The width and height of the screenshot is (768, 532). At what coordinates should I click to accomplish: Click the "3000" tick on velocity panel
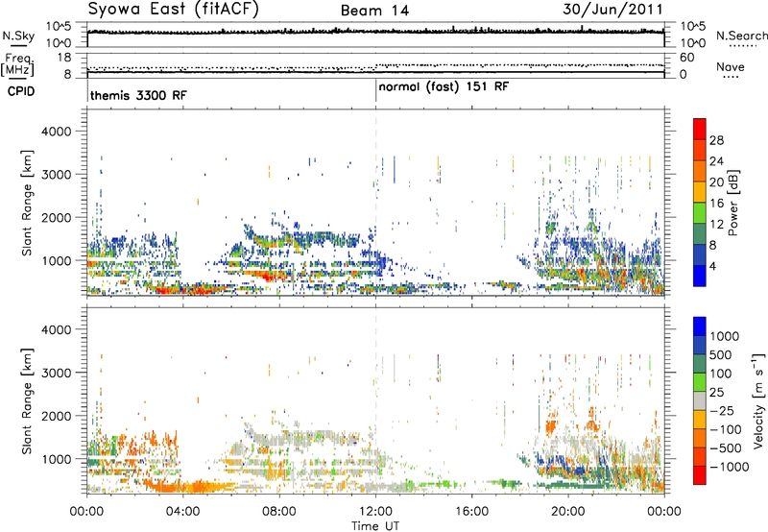pos(56,373)
